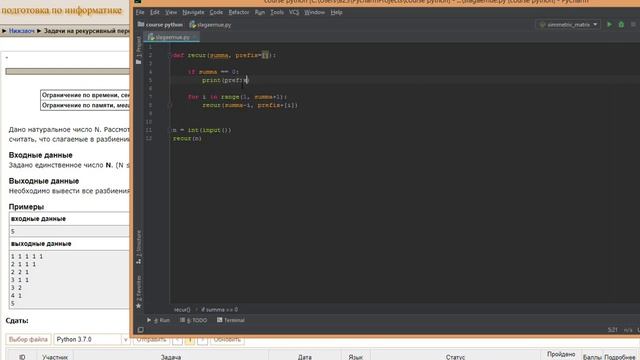Image resolution: width=640 pixels, height=360 pixels.
Task: Place the cursor on the print(prefix) line
Action: pyautogui.click(x=225, y=80)
